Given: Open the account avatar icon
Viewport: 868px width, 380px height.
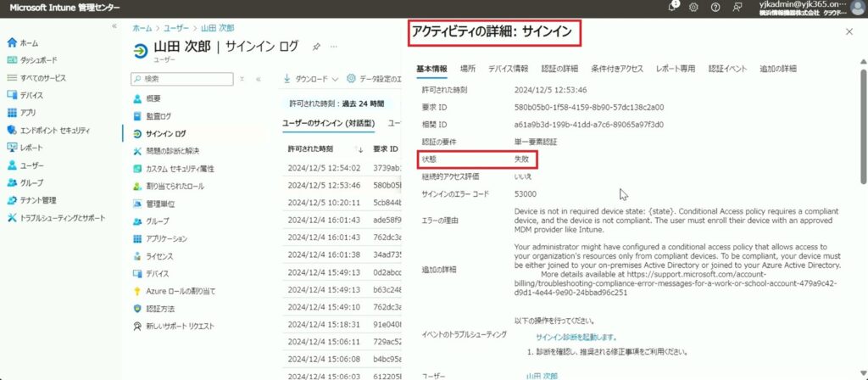Looking at the screenshot, I should pos(857,8).
